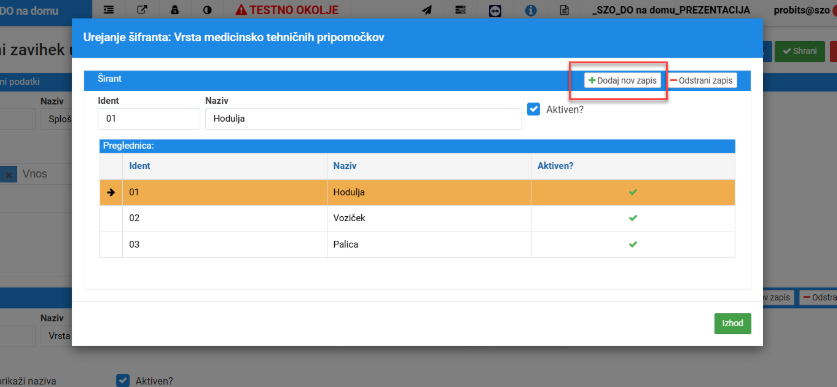Open _SZO_DO na domu_PREZENTACIJA menu
Screen dimensions: 837x387
point(671,10)
